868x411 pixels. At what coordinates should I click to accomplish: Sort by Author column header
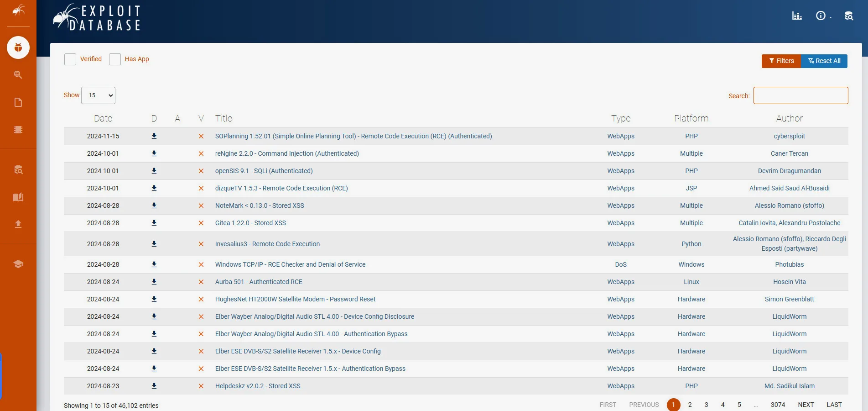click(x=790, y=118)
